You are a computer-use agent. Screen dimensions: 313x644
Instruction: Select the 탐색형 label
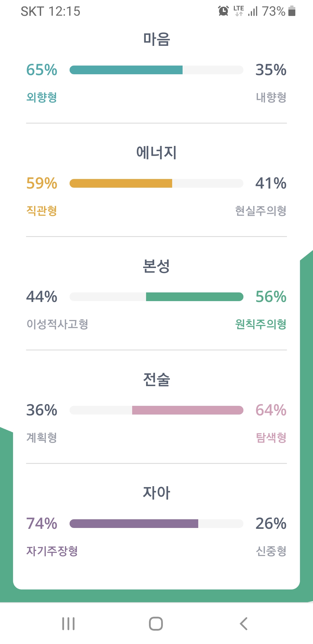click(271, 438)
